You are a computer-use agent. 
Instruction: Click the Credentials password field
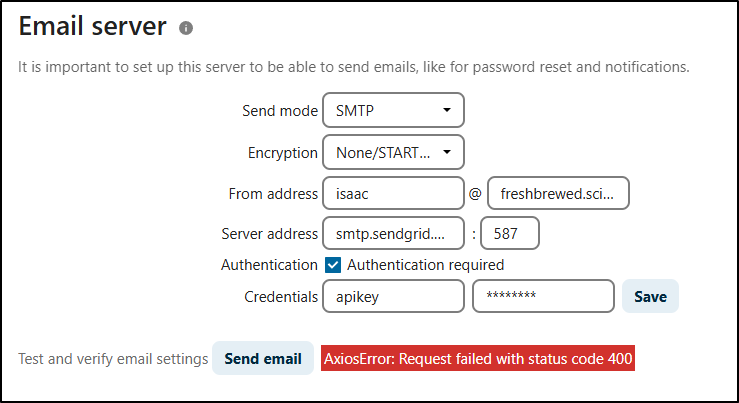click(542, 297)
